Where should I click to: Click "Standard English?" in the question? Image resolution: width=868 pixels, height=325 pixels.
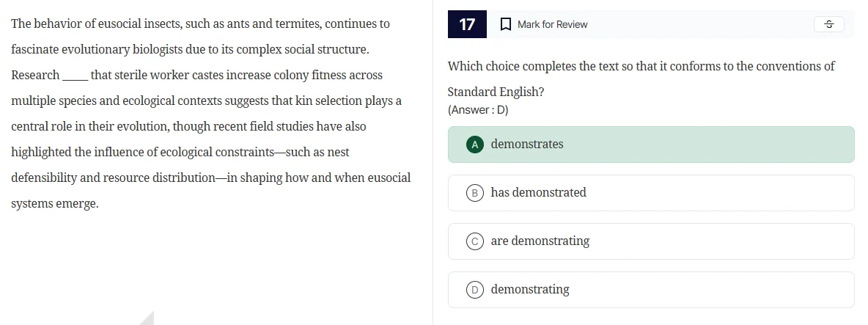(x=496, y=92)
